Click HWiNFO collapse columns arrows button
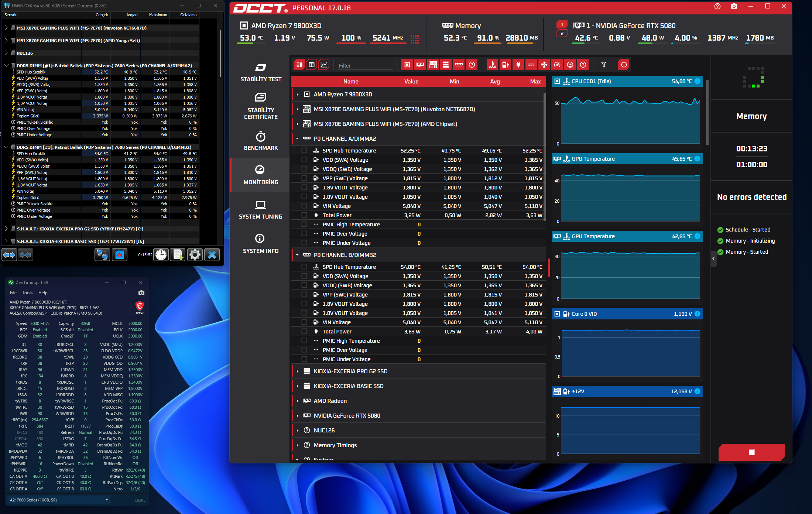Image resolution: width=812 pixels, height=514 pixels. [x=25, y=254]
